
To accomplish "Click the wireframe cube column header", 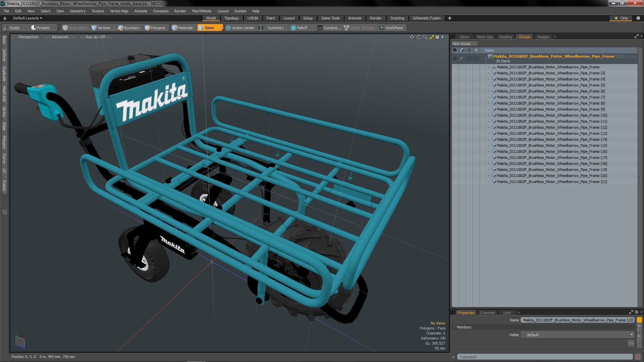I will pyautogui.click(x=469, y=50).
